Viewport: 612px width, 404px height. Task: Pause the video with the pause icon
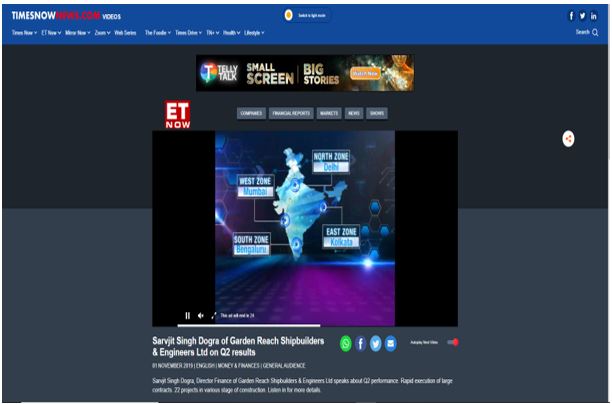[187, 315]
